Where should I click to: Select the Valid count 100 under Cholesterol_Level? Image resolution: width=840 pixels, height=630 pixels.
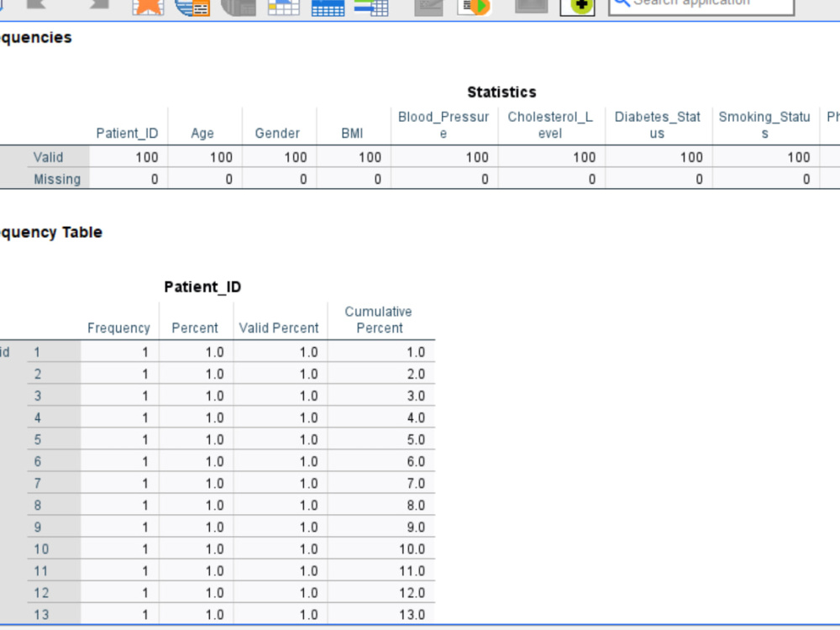coord(584,158)
